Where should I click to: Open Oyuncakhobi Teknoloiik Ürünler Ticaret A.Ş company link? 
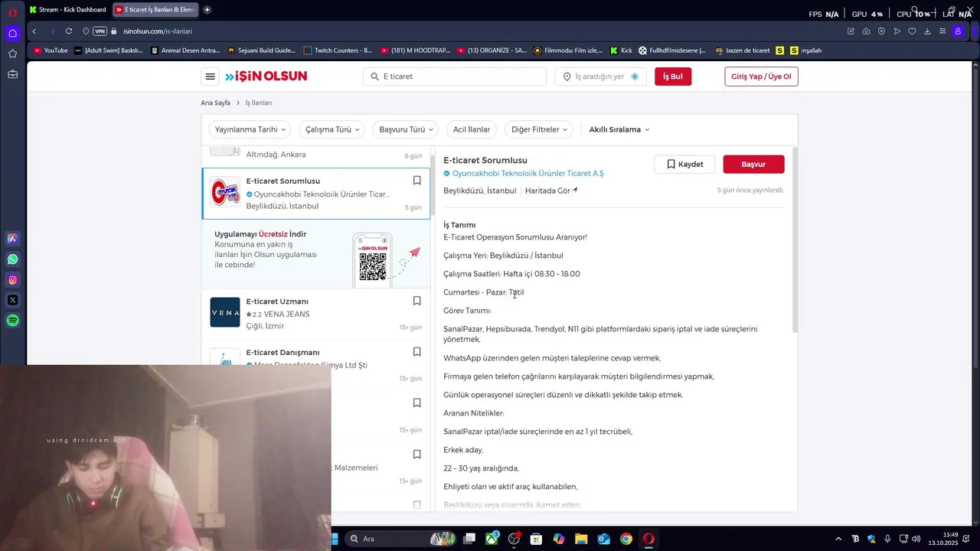click(x=528, y=174)
